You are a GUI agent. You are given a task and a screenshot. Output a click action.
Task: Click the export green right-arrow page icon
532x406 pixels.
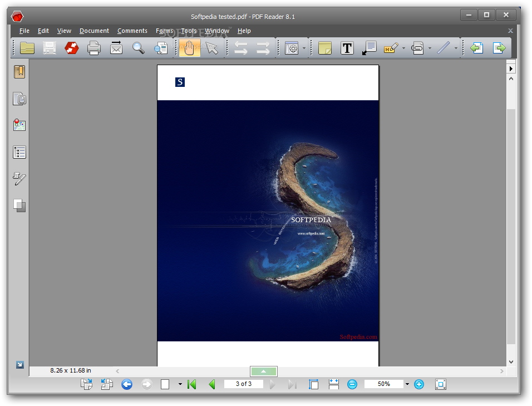coord(499,48)
